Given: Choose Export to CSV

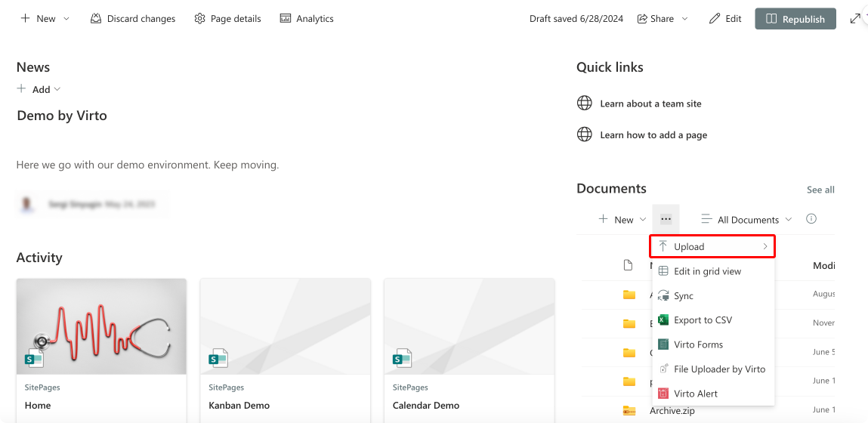Looking at the screenshot, I should click(x=714, y=320).
